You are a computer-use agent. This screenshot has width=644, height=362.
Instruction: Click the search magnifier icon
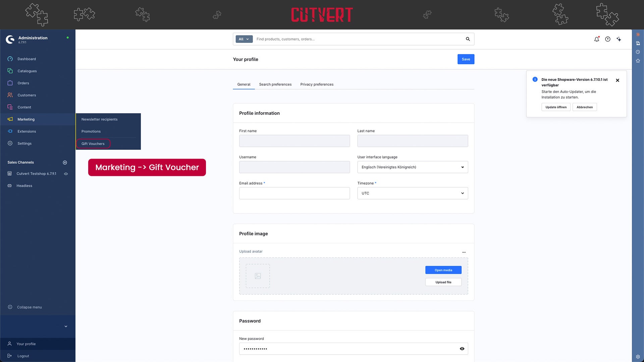tap(468, 39)
